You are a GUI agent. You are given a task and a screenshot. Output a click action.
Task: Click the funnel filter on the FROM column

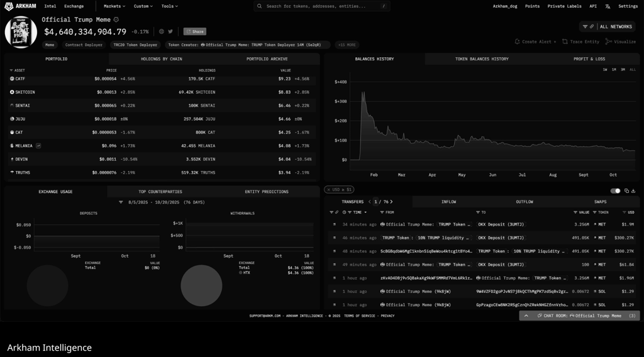pos(382,212)
